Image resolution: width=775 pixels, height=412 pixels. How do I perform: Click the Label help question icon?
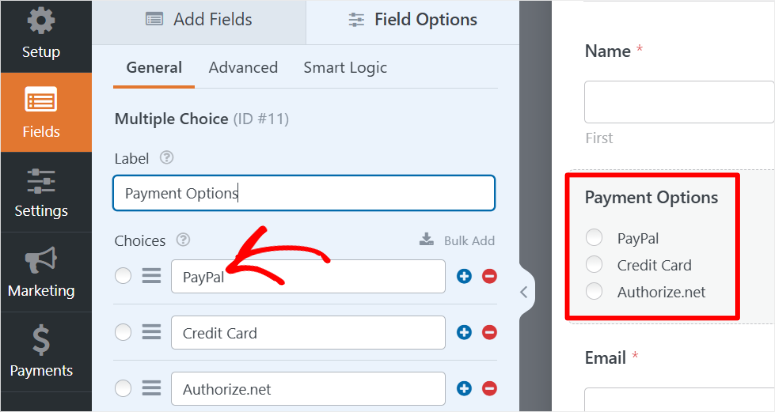[167, 158]
